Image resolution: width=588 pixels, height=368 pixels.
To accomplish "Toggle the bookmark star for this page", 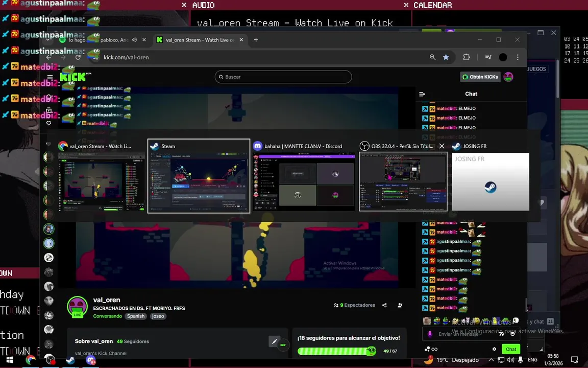I will 446,57.
